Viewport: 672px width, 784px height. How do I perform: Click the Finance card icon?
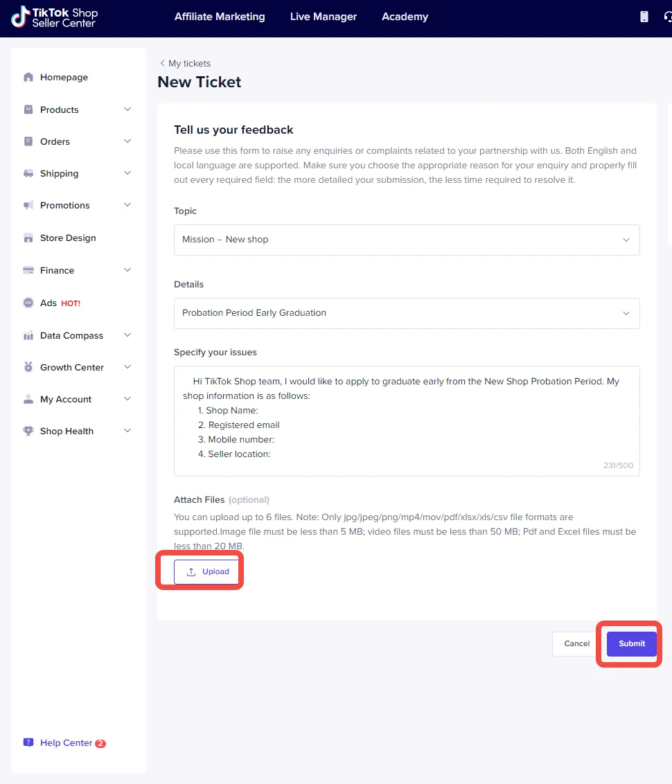pos(28,270)
